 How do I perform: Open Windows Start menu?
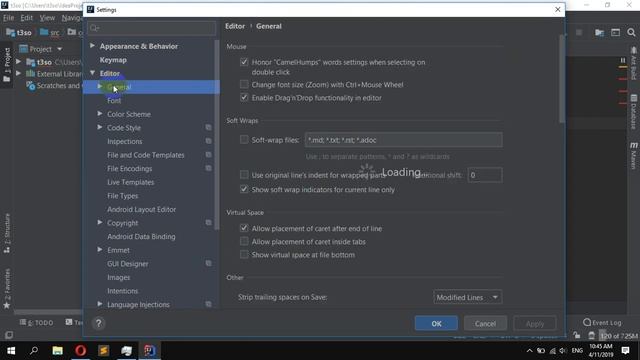click(11, 351)
